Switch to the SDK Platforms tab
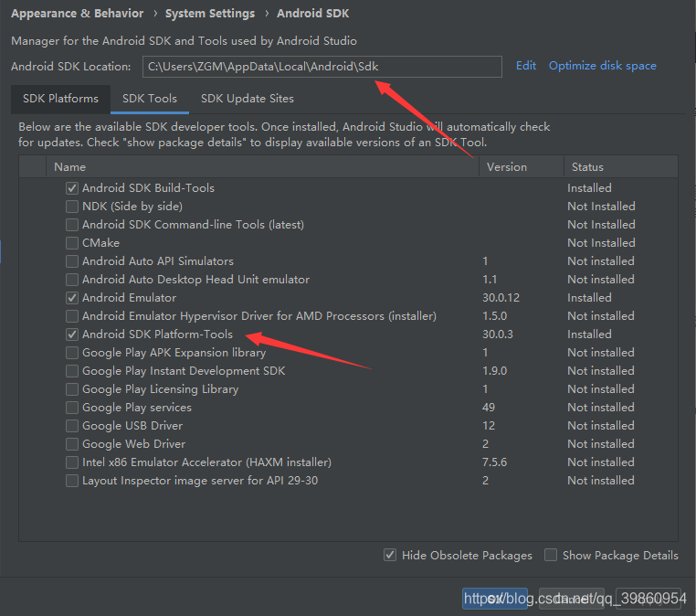696x616 pixels. (60, 99)
